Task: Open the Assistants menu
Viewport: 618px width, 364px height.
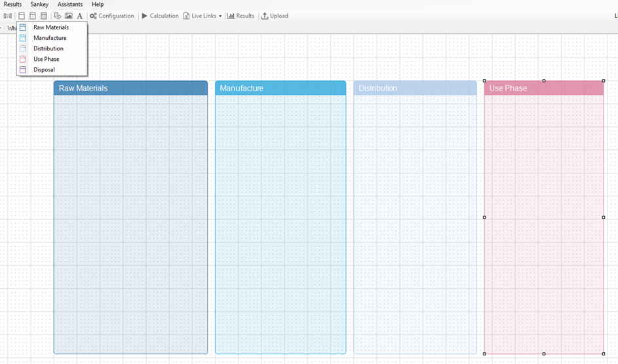Action: (x=70, y=5)
